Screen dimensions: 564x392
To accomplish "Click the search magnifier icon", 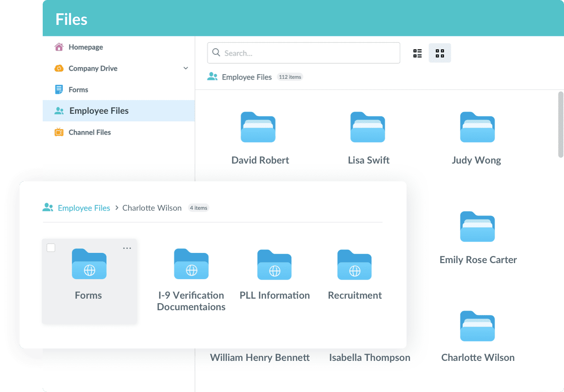I will (216, 52).
